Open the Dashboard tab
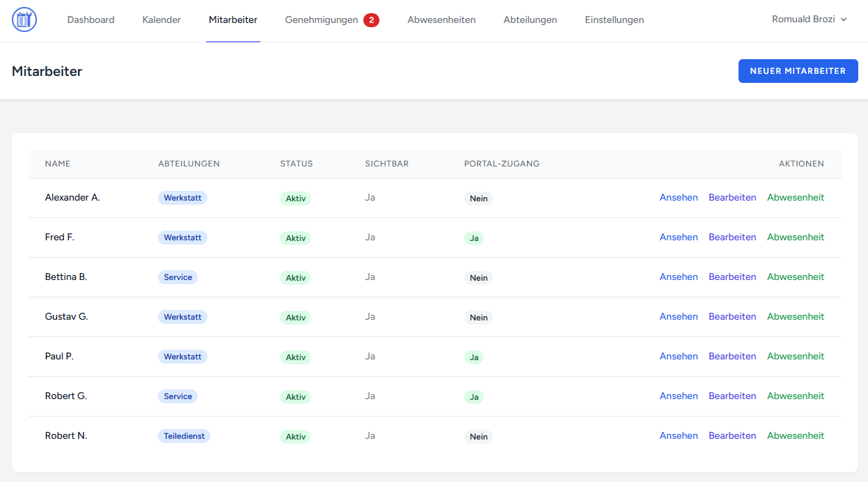The height and width of the screenshot is (482, 868). (90, 20)
